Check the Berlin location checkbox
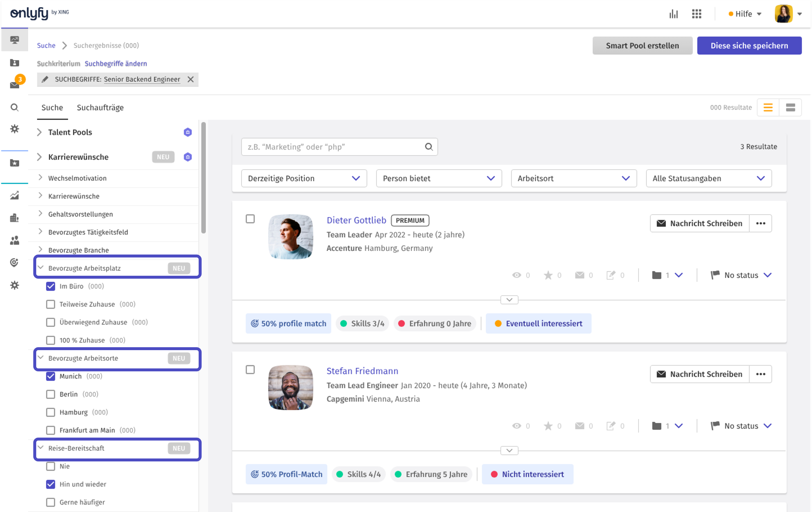812x512 pixels. 51,394
